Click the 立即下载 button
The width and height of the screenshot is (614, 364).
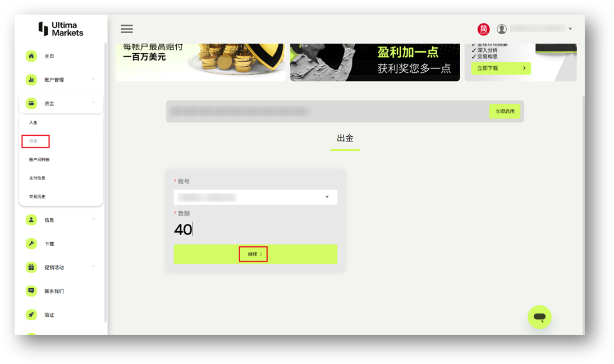[x=501, y=68]
